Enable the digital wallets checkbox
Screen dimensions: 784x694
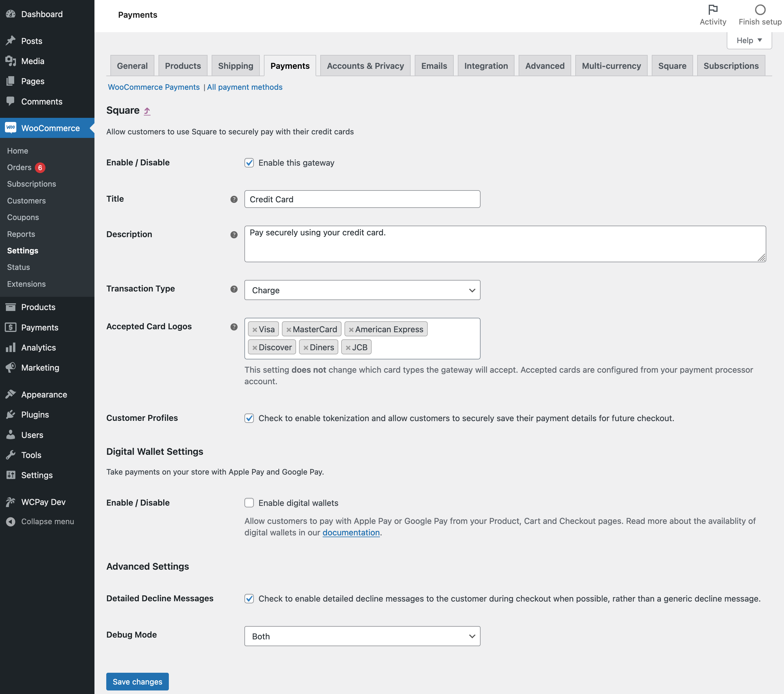pos(249,503)
